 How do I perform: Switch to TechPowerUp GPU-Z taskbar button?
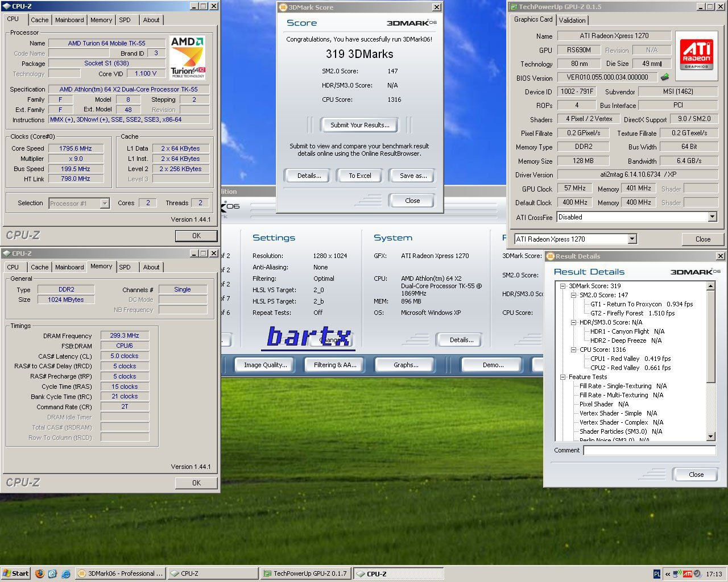pos(305,573)
